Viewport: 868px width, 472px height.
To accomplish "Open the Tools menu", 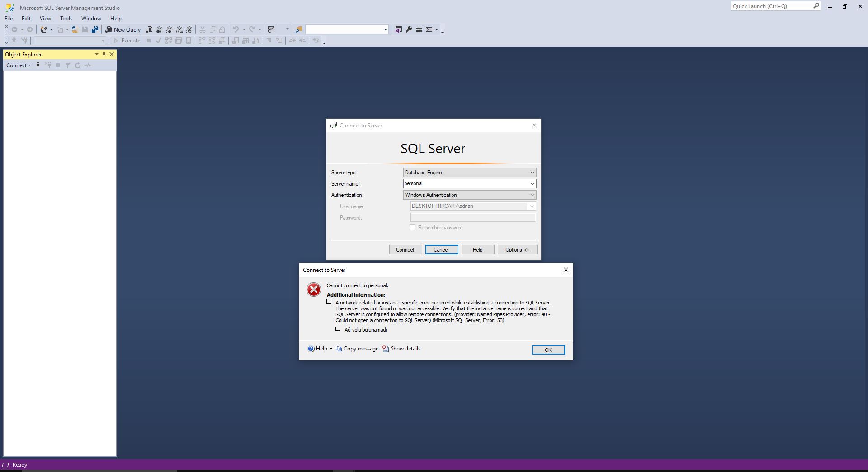I will click(x=66, y=19).
